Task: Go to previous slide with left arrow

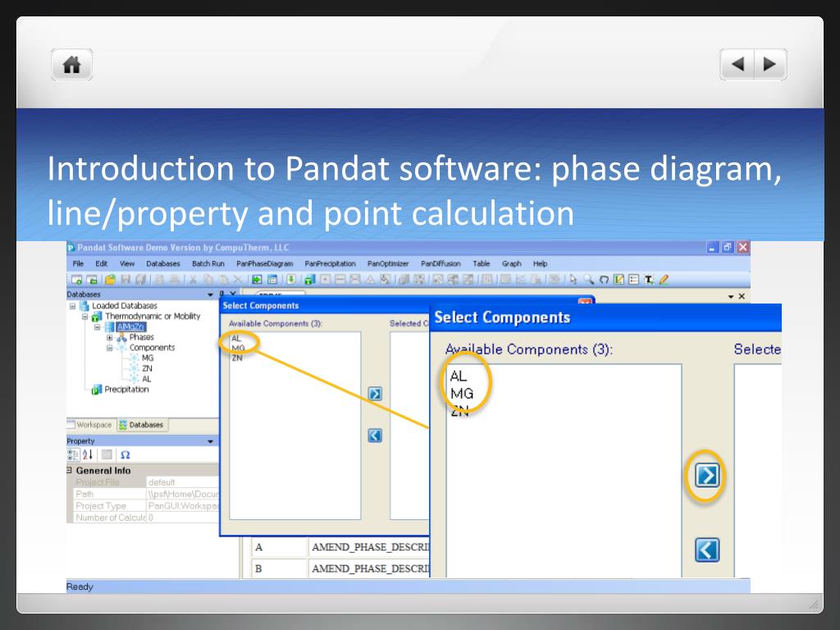Action: click(737, 64)
